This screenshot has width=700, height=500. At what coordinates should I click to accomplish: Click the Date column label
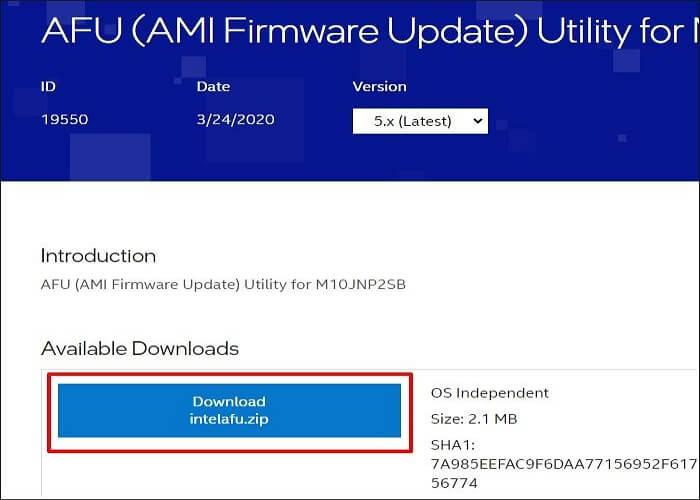tap(213, 87)
